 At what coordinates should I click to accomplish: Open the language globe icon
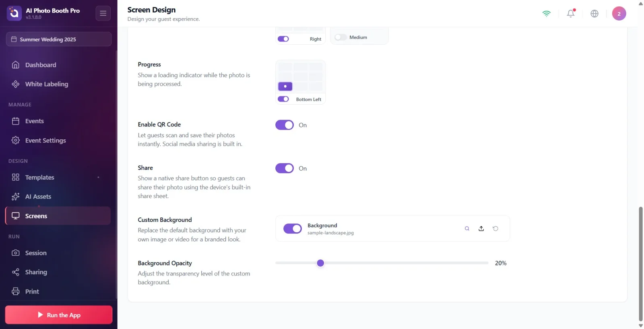point(594,14)
